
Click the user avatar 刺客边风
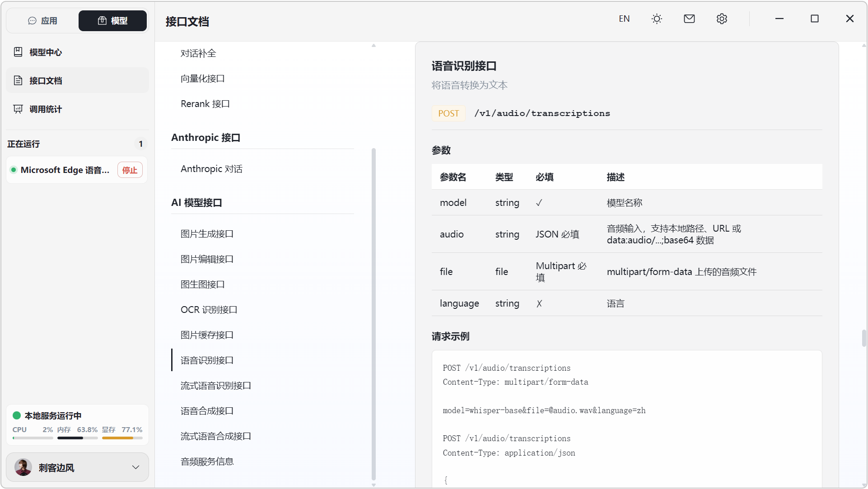point(23,467)
